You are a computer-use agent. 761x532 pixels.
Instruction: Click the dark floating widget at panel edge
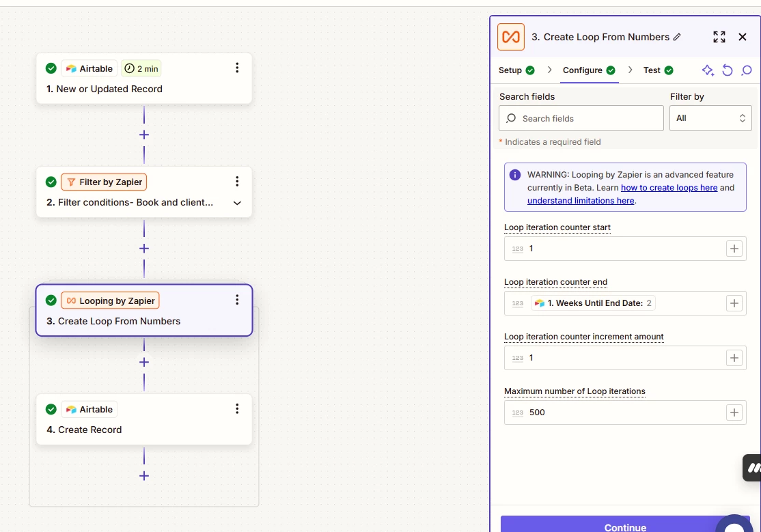point(752,468)
